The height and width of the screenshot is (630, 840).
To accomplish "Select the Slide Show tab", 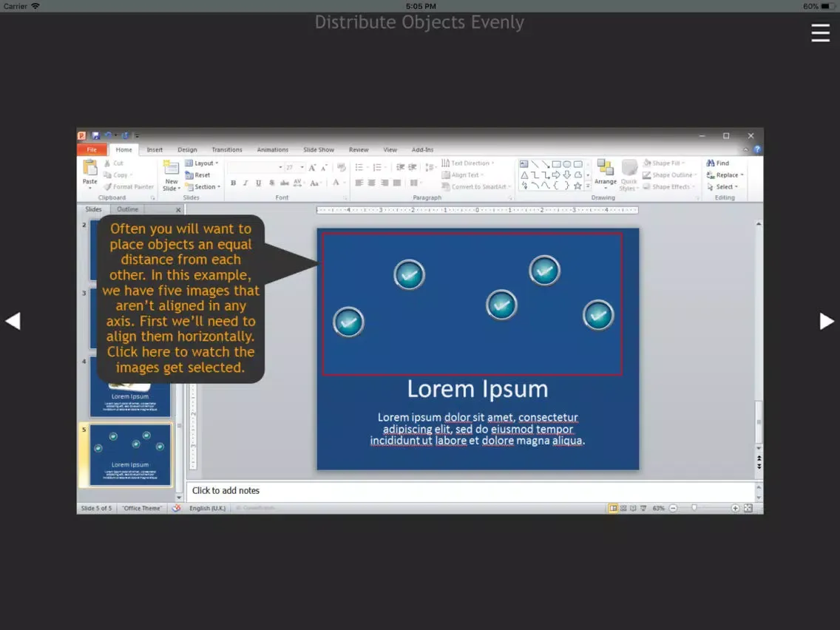I will (x=318, y=150).
